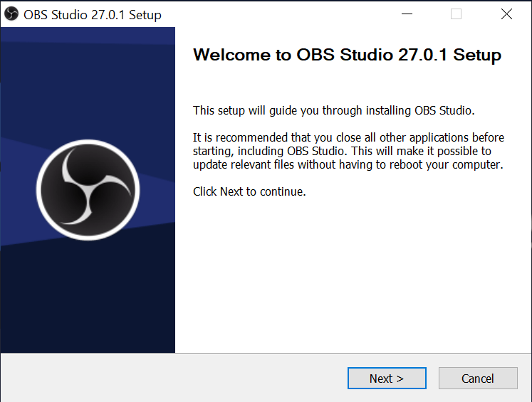The width and height of the screenshot is (532, 402).
Task: Click the "This setup will guide you" sentence
Action: tap(333, 110)
